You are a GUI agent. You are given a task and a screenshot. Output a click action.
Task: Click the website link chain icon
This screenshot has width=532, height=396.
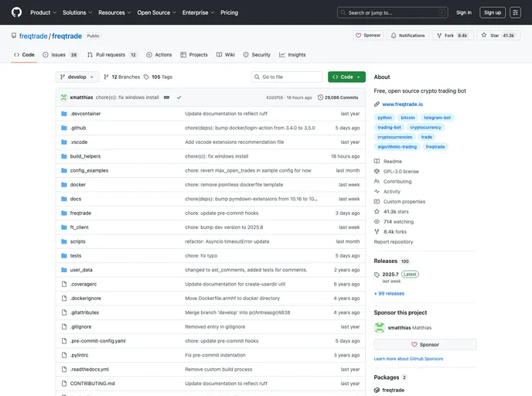377,104
